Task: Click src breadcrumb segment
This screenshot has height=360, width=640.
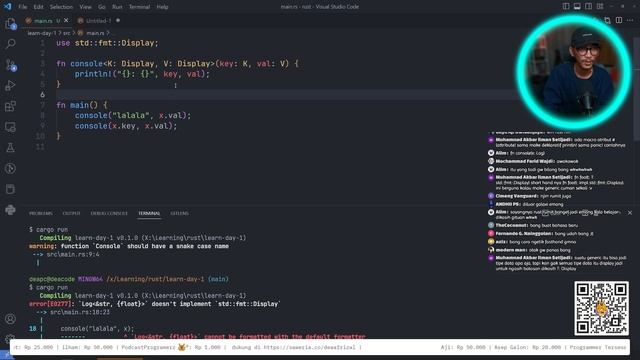Action: (x=67, y=33)
